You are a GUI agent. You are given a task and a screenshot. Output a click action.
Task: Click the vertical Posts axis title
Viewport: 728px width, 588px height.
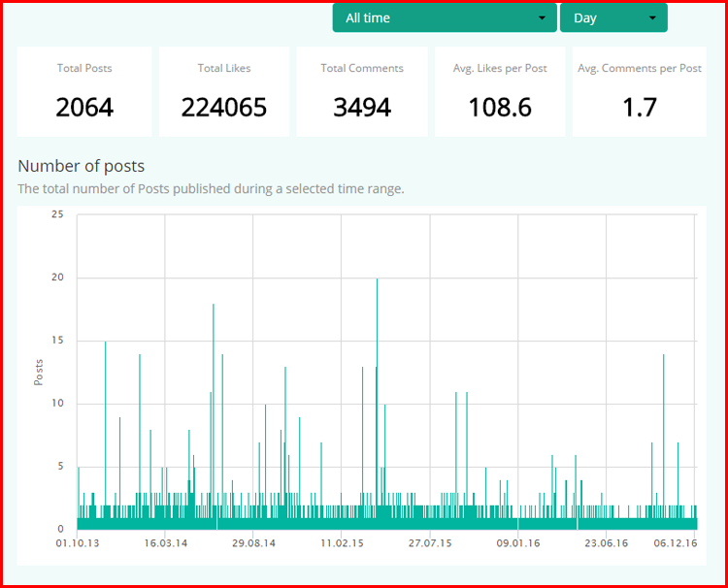39,373
